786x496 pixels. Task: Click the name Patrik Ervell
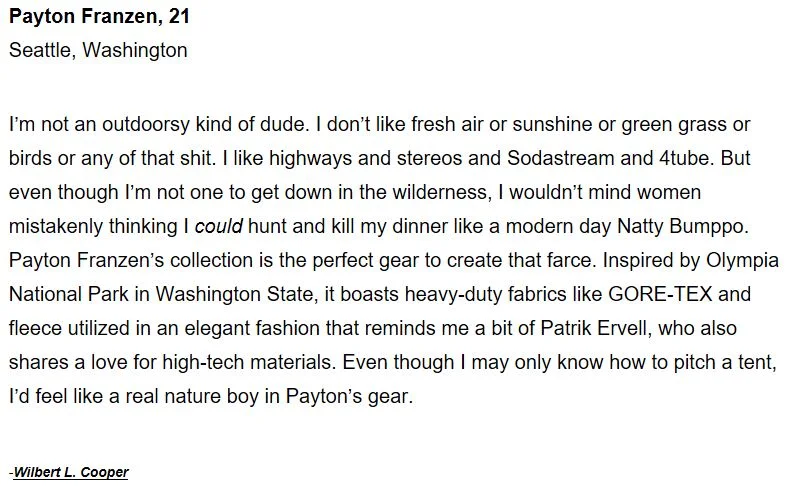[594, 328]
